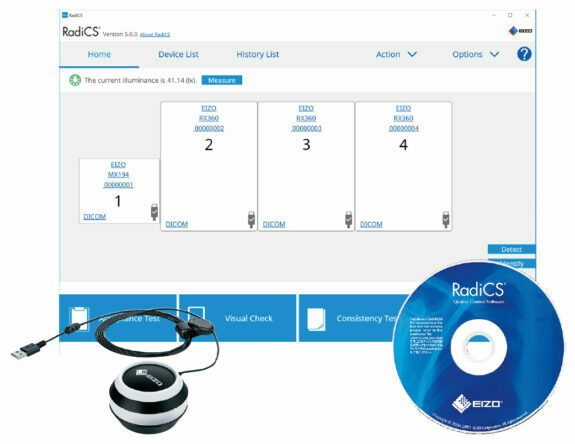Switch to the Home tab
This screenshot has height=444, width=575.
[99, 54]
